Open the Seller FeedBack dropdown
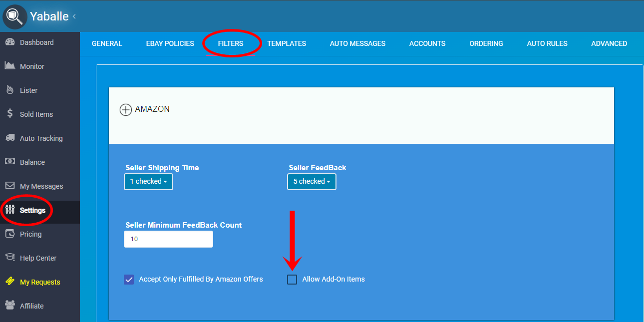This screenshot has width=644, height=322. pos(312,182)
